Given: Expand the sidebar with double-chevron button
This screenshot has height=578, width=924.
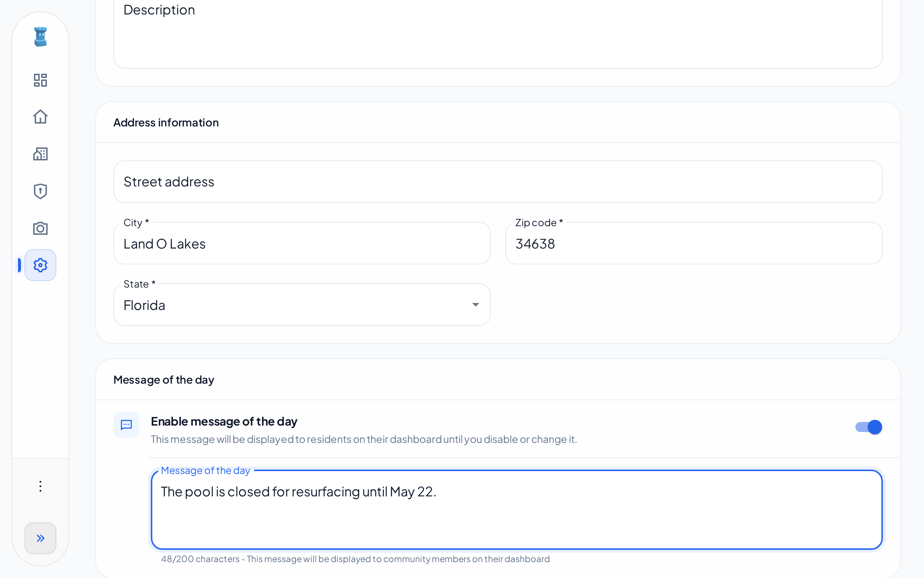Looking at the screenshot, I should 40,538.
